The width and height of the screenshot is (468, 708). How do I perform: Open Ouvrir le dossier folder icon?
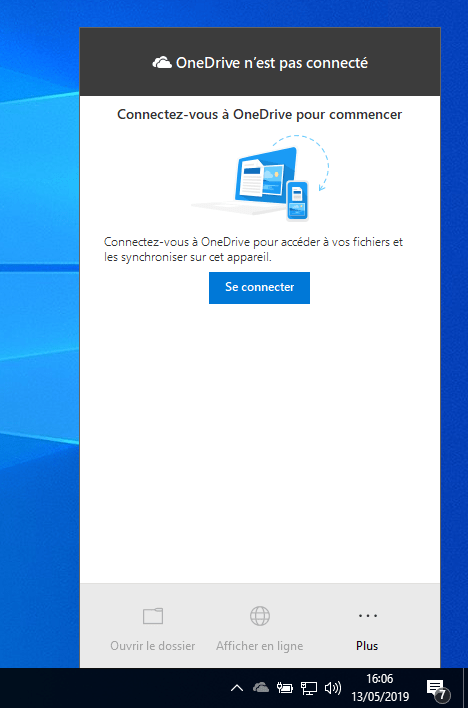[x=153, y=616]
